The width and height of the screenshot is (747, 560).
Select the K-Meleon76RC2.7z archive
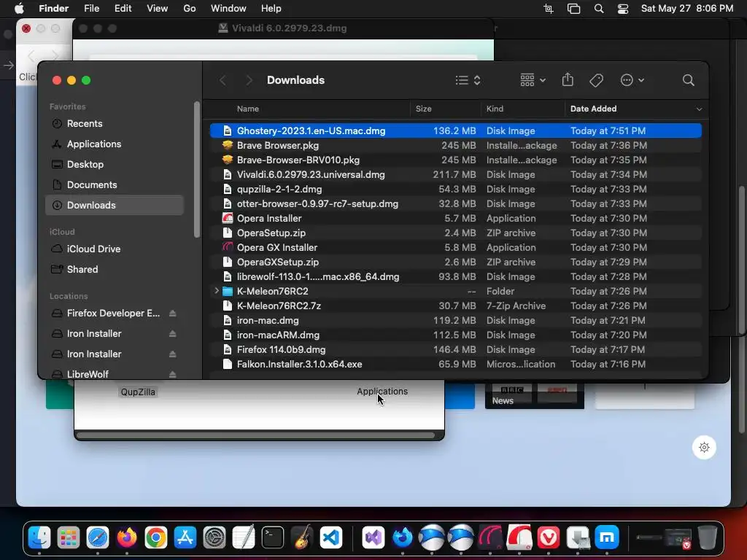point(455,306)
